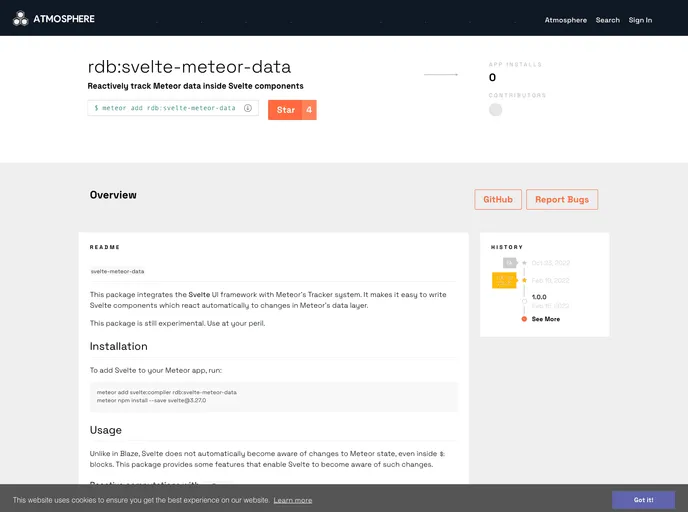Click the contributor avatar circle

coord(495,110)
